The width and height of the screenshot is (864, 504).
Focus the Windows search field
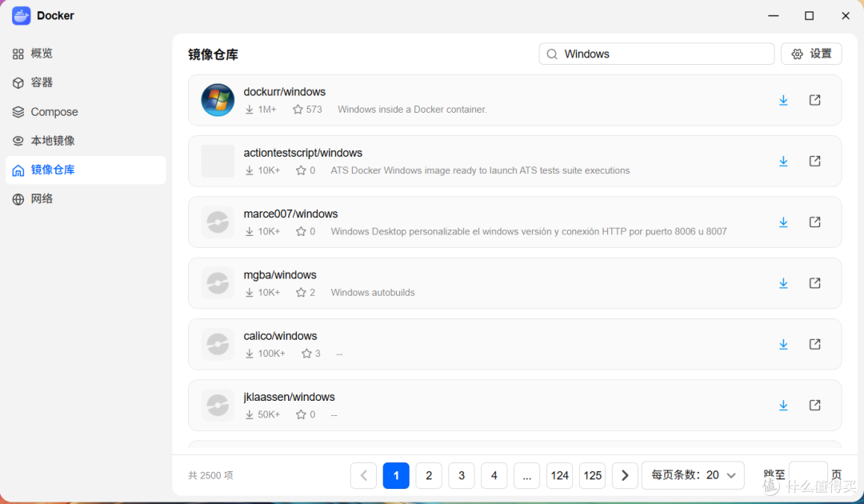(x=656, y=54)
